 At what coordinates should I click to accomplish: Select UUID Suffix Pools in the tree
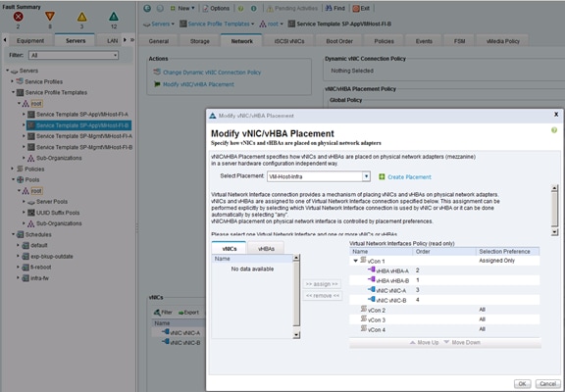pyautogui.click(x=58, y=213)
